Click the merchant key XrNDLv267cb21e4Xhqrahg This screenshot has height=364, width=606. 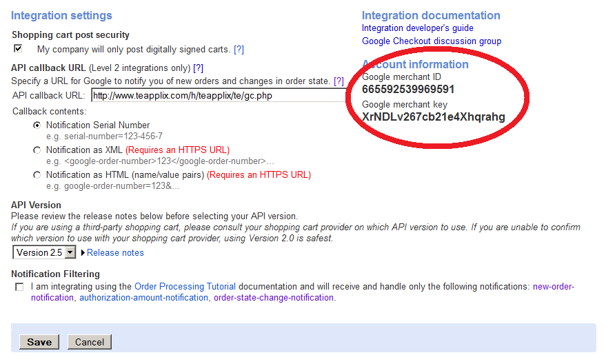tap(433, 117)
